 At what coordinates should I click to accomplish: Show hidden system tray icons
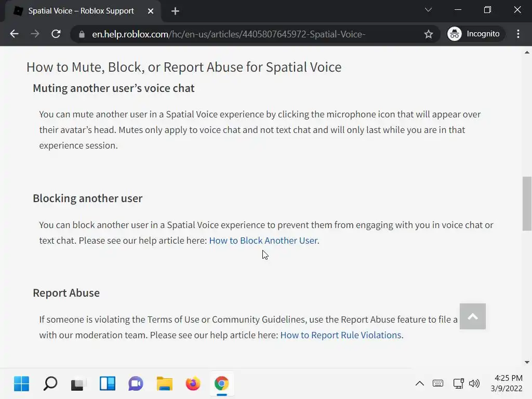pyautogui.click(x=420, y=384)
